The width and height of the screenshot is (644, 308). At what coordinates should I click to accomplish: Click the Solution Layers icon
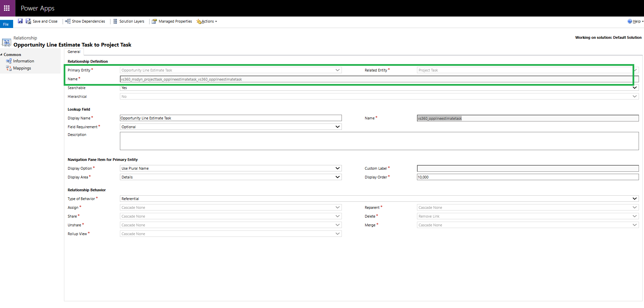point(115,21)
